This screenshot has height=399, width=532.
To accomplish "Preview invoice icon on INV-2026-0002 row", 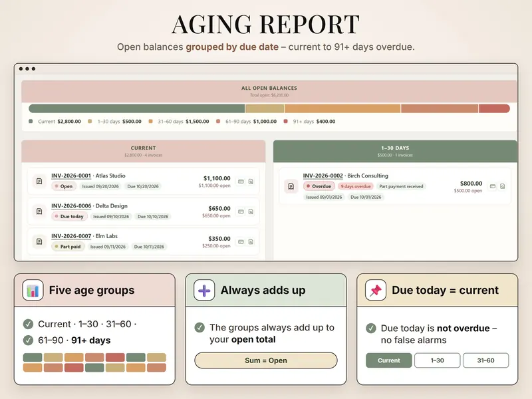I will click(x=503, y=186).
